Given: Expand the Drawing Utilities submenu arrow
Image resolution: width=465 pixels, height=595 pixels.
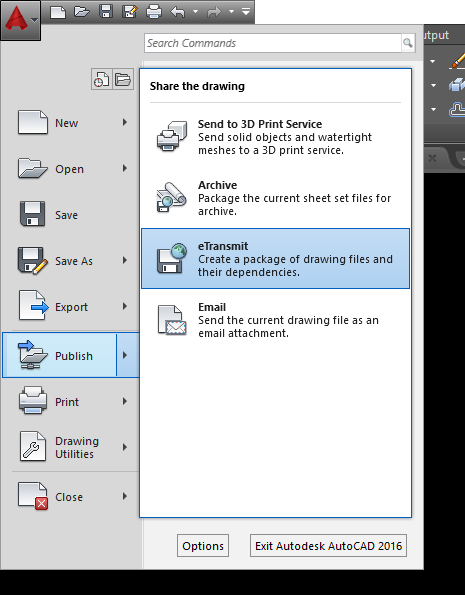Looking at the screenshot, I should click(125, 447).
